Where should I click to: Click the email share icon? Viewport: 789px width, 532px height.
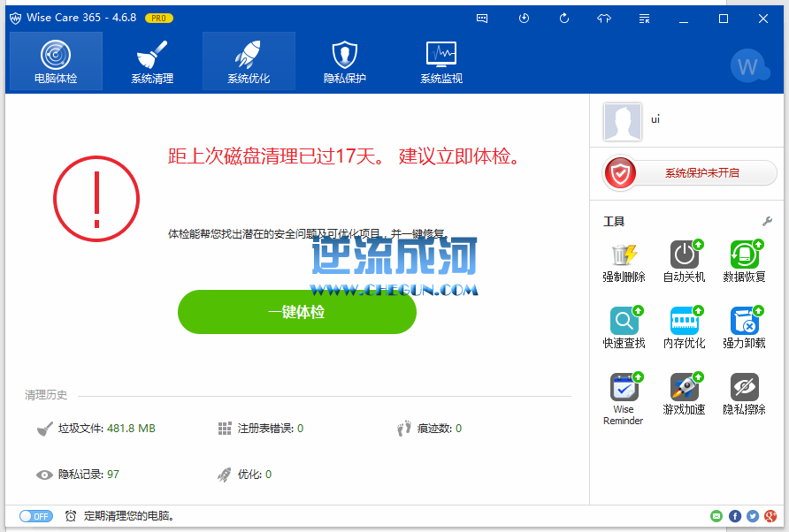[x=716, y=516]
